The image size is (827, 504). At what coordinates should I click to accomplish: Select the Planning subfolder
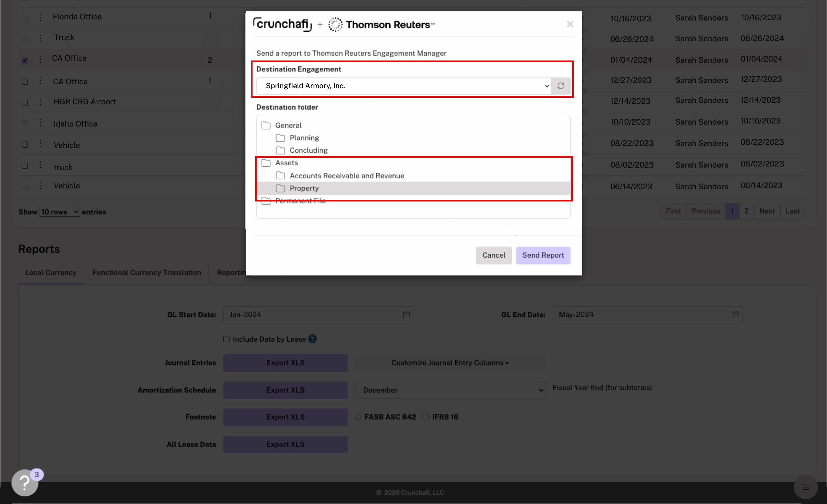point(304,138)
